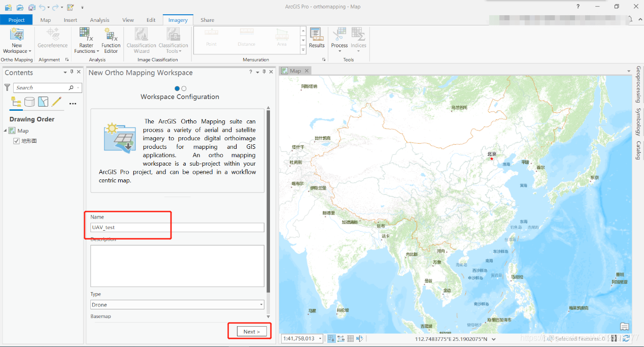The height and width of the screenshot is (347, 644).
Task: Customize the Quick Access Toolbar dropdown
Action: pos(82,8)
